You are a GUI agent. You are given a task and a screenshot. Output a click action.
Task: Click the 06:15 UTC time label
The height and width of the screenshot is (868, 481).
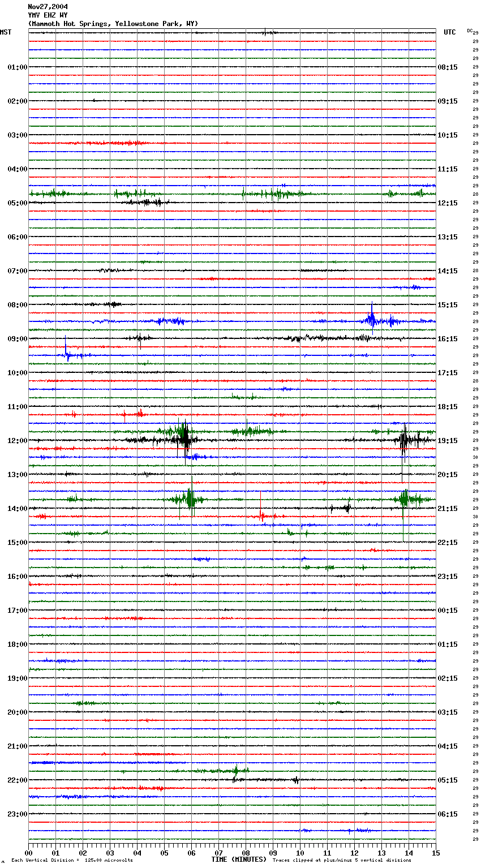pos(448,814)
